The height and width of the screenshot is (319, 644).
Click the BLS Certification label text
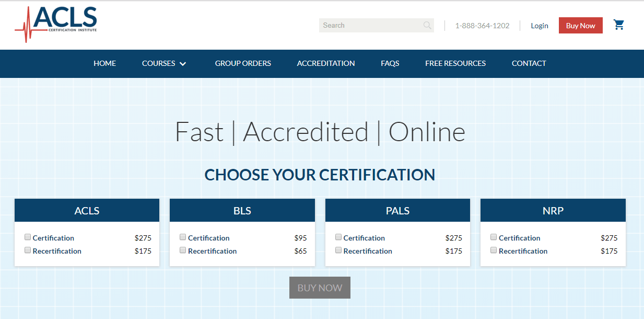click(x=209, y=238)
